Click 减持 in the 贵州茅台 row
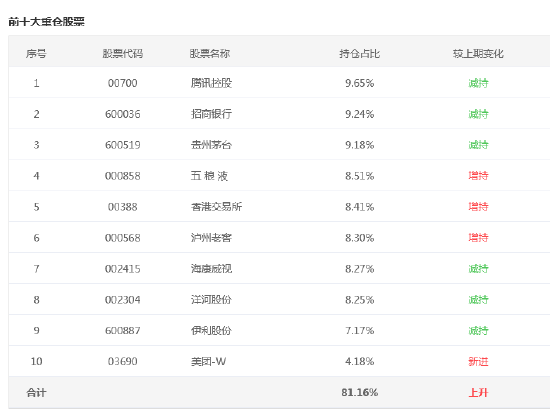The width and height of the screenshot is (550, 411). click(478, 145)
